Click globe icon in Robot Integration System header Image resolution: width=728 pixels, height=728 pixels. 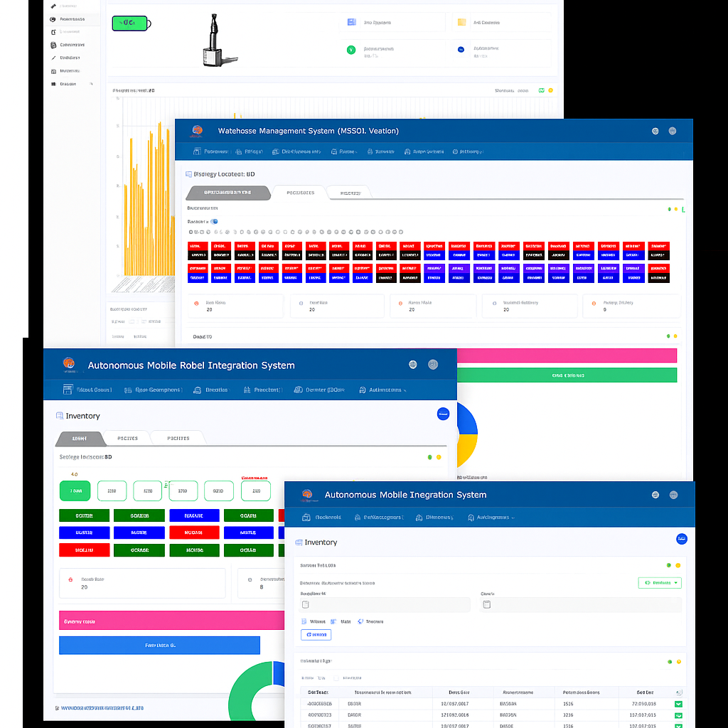(413, 365)
